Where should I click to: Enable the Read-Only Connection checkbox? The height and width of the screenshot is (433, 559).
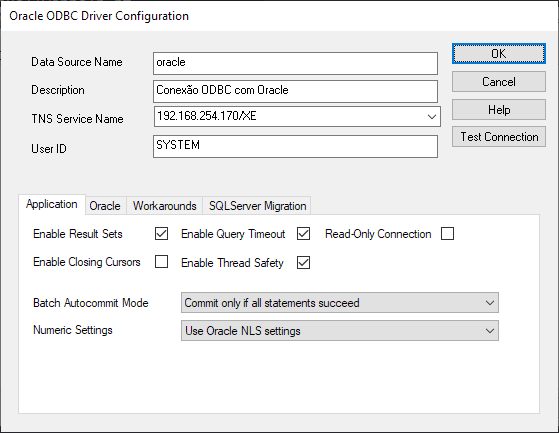[447, 234]
